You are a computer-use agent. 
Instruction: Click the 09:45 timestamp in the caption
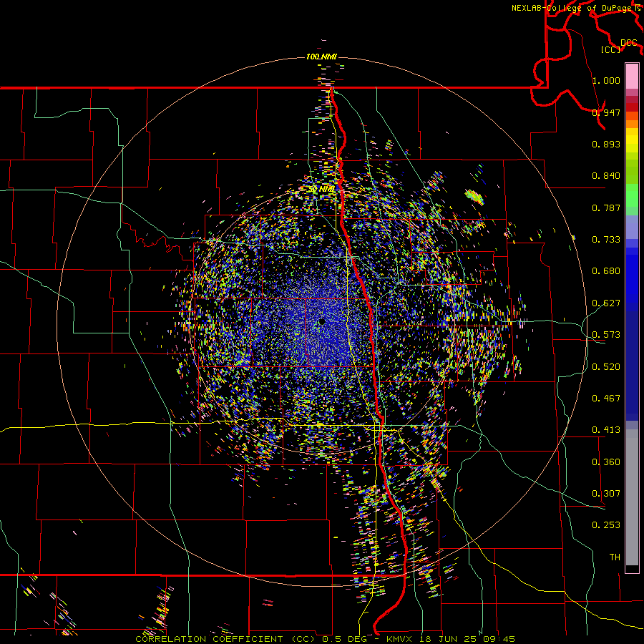500,639
